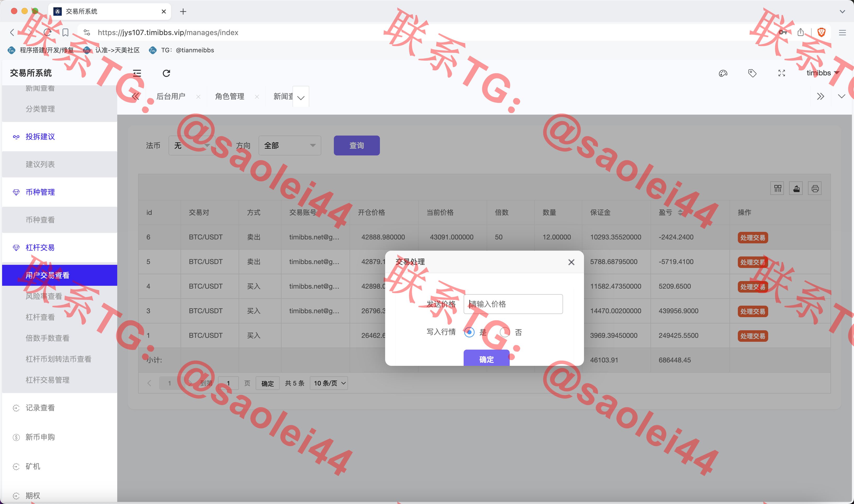
Task: Click the refresh icon in header
Action: [x=166, y=73]
